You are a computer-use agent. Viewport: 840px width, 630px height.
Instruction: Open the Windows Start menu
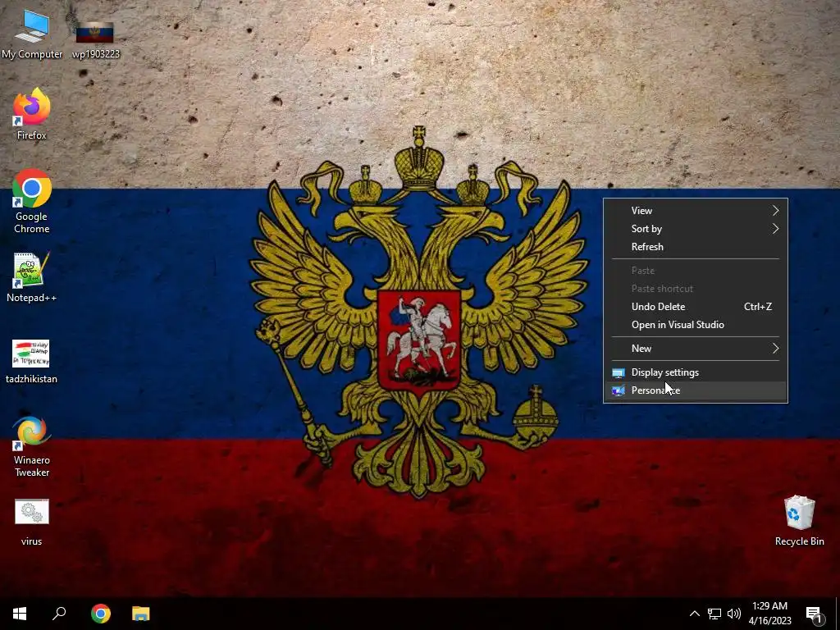click(20, 614)
